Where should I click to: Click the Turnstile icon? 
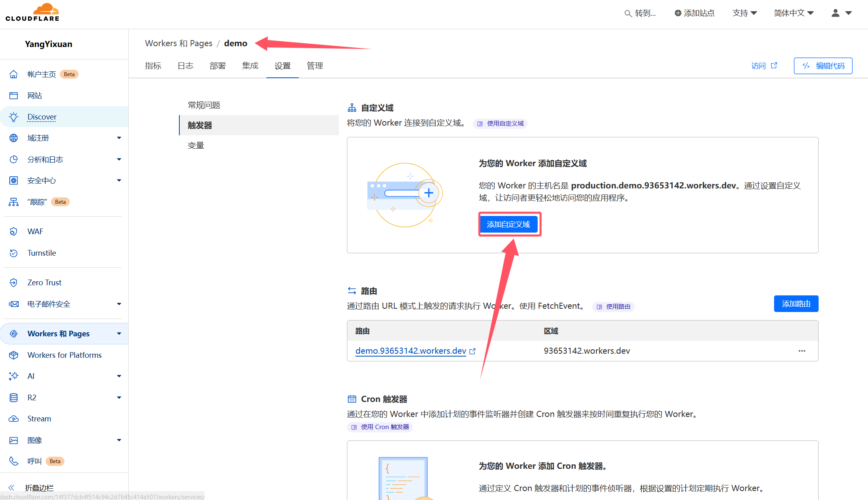pos(14,253)
